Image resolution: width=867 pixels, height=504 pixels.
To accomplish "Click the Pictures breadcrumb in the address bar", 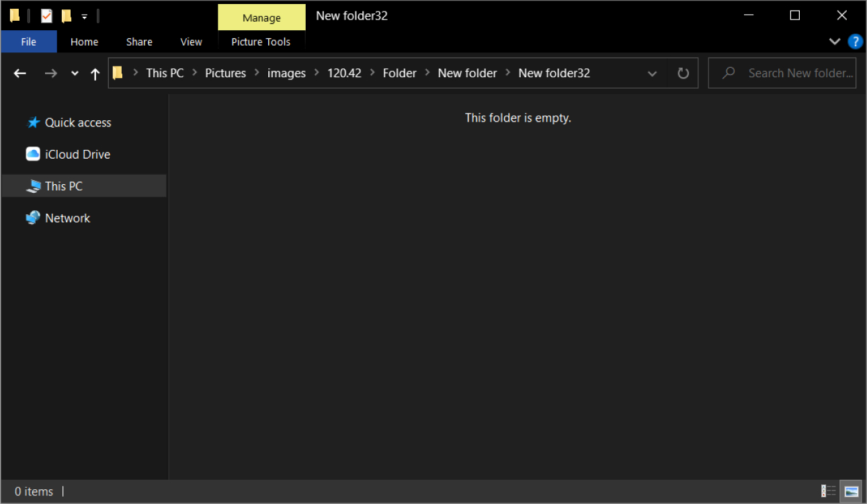I will pyautogui.click(x=225, y=73).
